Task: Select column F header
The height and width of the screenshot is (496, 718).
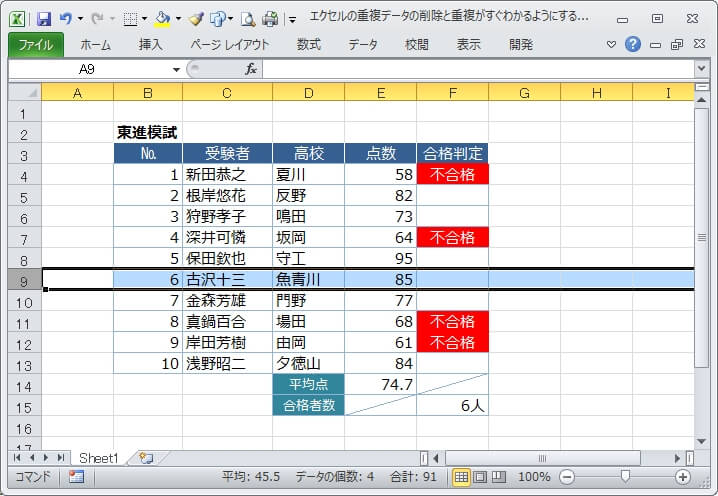Action: click(452, 93)
